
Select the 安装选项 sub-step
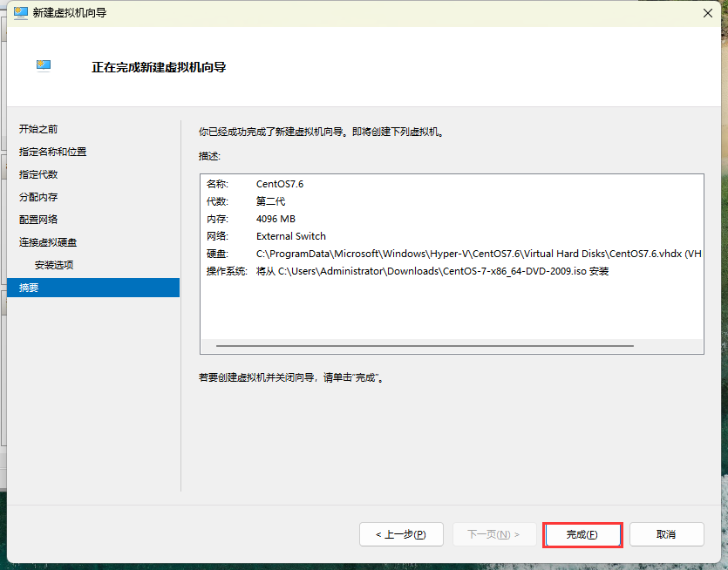[x=54, y=265]
